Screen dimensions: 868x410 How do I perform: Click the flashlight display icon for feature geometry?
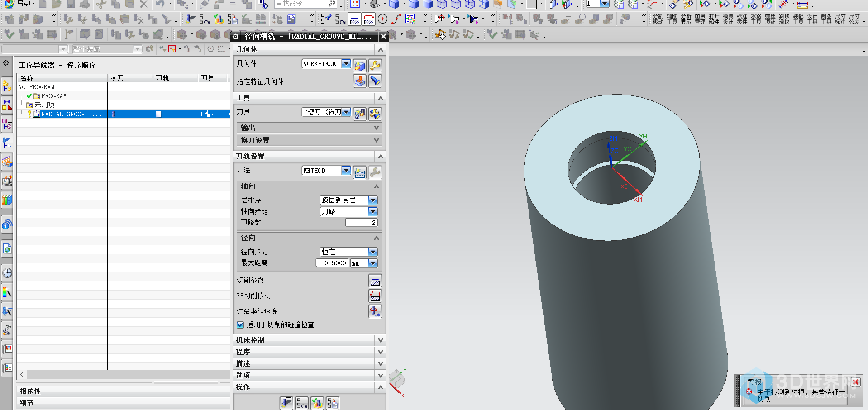[x=375, y=81]
